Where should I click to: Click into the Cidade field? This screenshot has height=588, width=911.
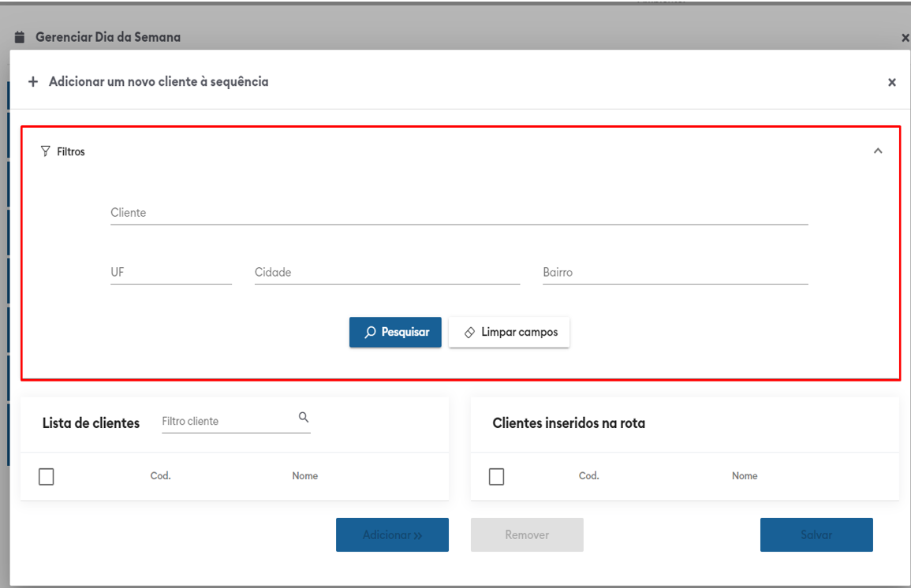click(386, 273)
